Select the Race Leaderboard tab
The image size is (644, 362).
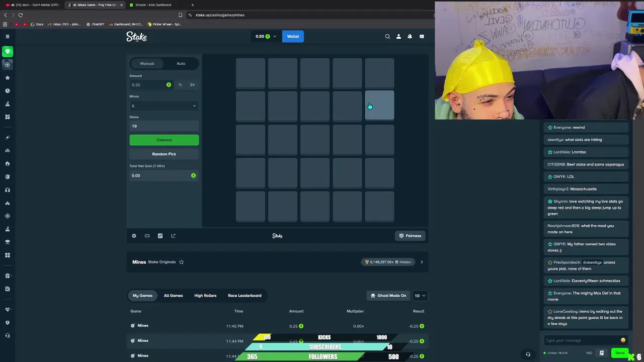[x=245, y=296]
